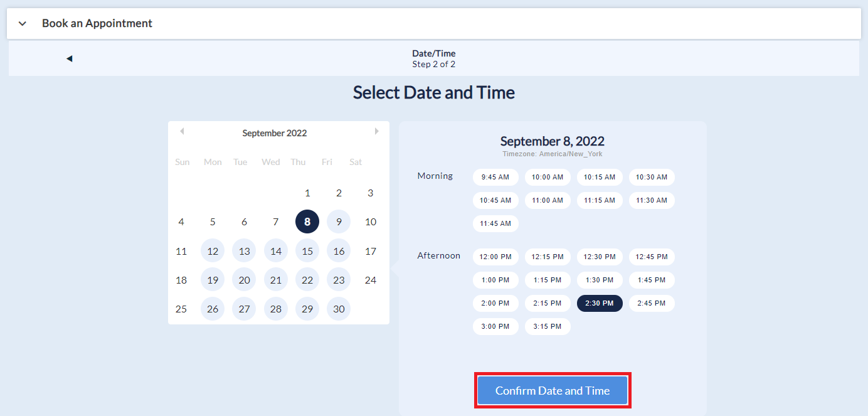
Task: Select the 3:15 PM time slot
Action: [x=548, y=326]
